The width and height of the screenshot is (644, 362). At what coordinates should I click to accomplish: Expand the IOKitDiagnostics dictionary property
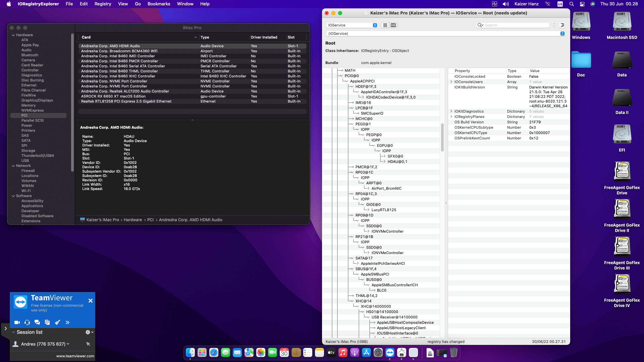coord(451,111)
